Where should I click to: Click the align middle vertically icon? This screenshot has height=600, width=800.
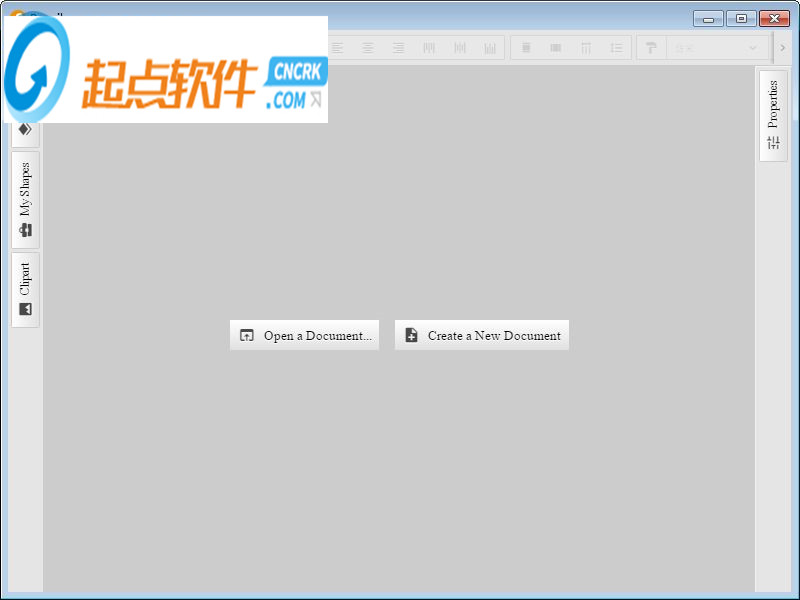tap(460, 48)
